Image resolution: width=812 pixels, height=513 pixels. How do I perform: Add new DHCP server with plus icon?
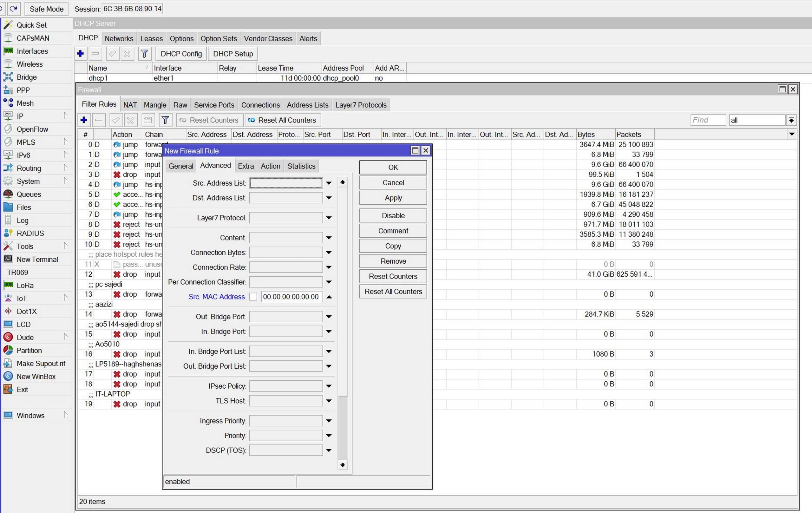point(80,54)
